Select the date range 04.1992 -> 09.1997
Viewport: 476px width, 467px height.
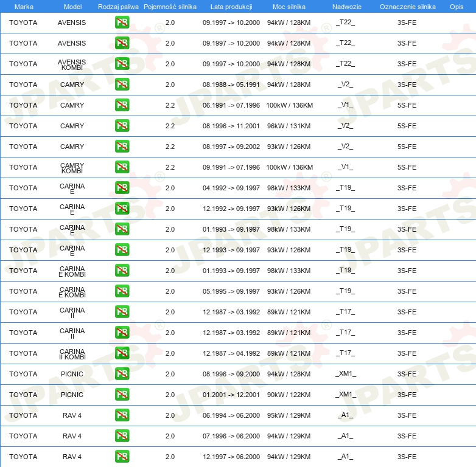[231, 188]
